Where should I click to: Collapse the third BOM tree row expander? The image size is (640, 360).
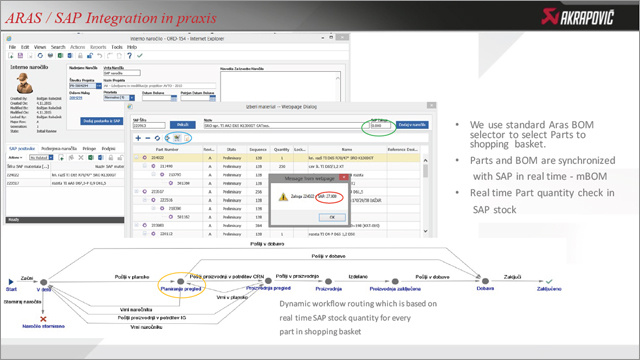(x=153, y=175)
